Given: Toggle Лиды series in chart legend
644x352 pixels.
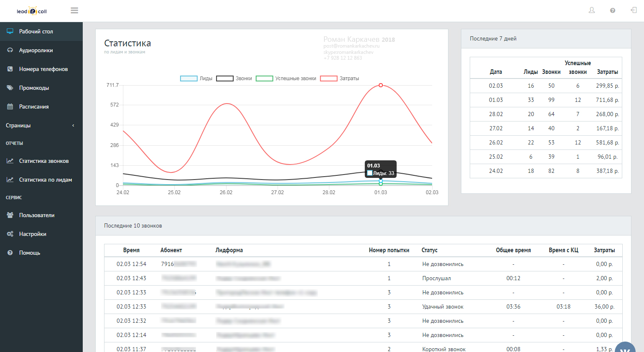Looking at the screenshot, I should point(196,79).
